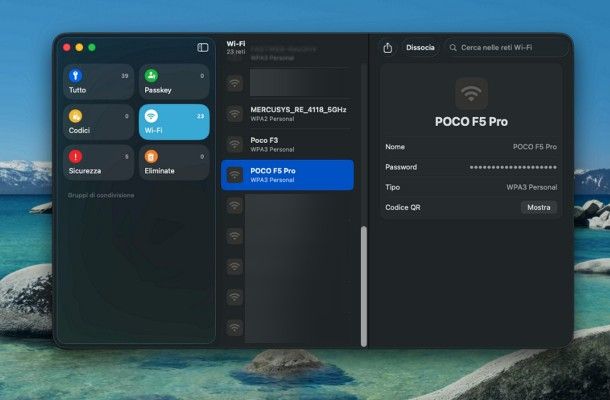
Task: Click Wi-Fi icon in selected POCO F5 Pro row
Action: point(235,175)
